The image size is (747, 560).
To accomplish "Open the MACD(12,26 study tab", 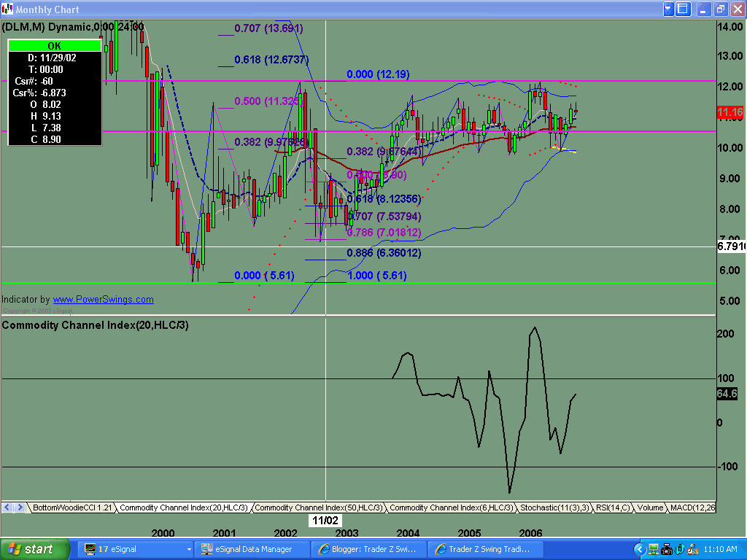I will [x=692, y=507].
